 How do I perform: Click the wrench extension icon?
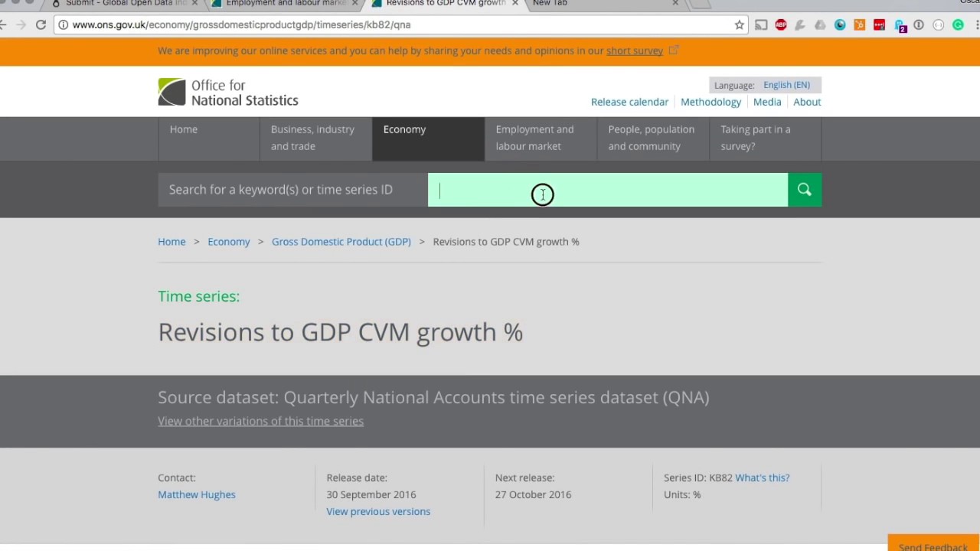pos(800,24)
